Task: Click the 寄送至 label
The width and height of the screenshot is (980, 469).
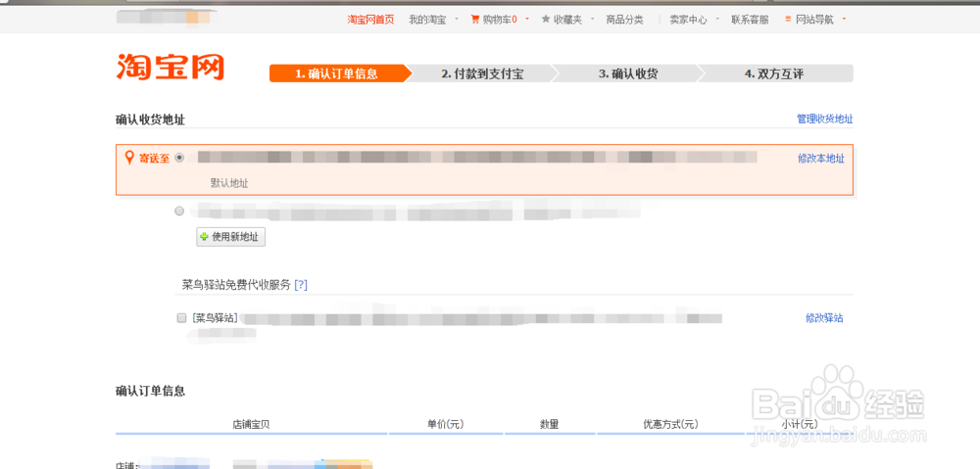Action: click(x=154, y=159)
